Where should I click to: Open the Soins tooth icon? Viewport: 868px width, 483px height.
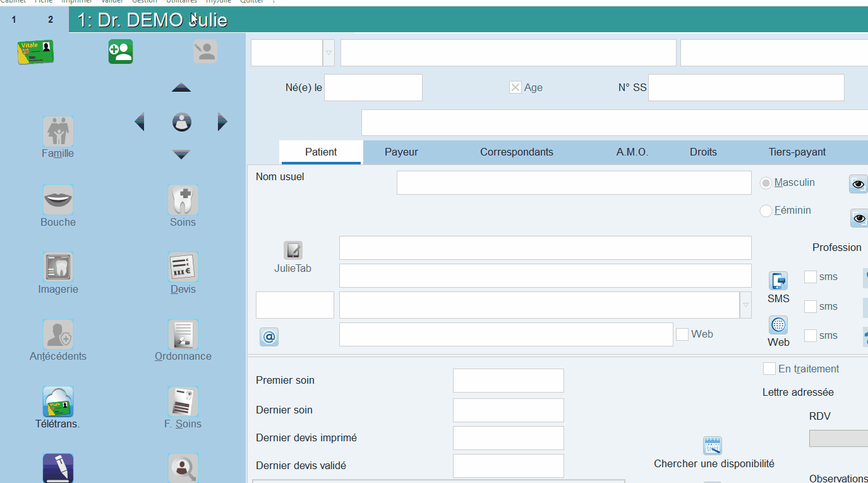183,200
